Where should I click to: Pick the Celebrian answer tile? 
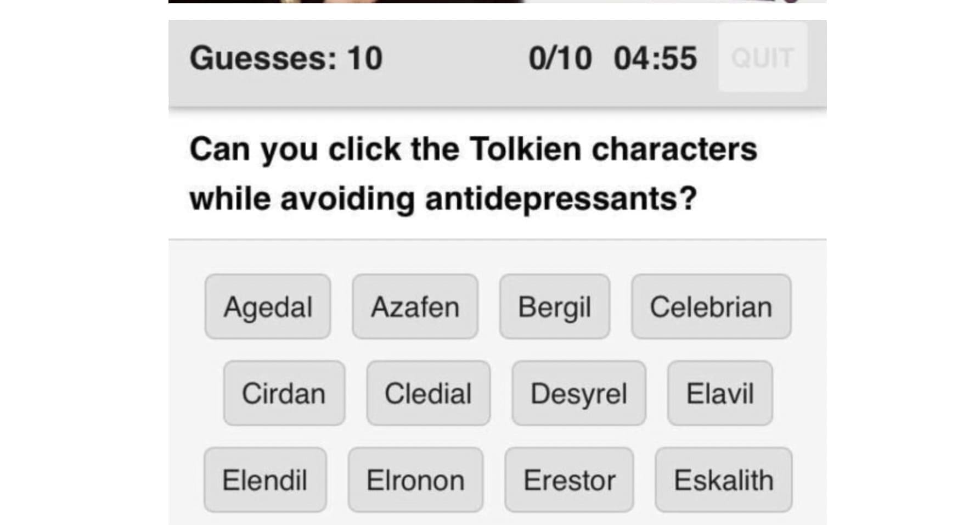point(711,307)
